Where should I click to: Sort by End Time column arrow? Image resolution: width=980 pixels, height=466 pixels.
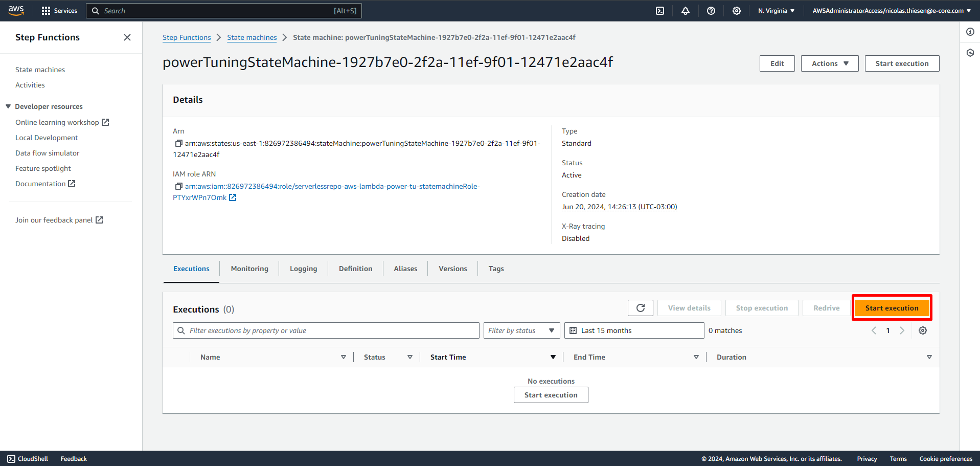tap(696, 357)
